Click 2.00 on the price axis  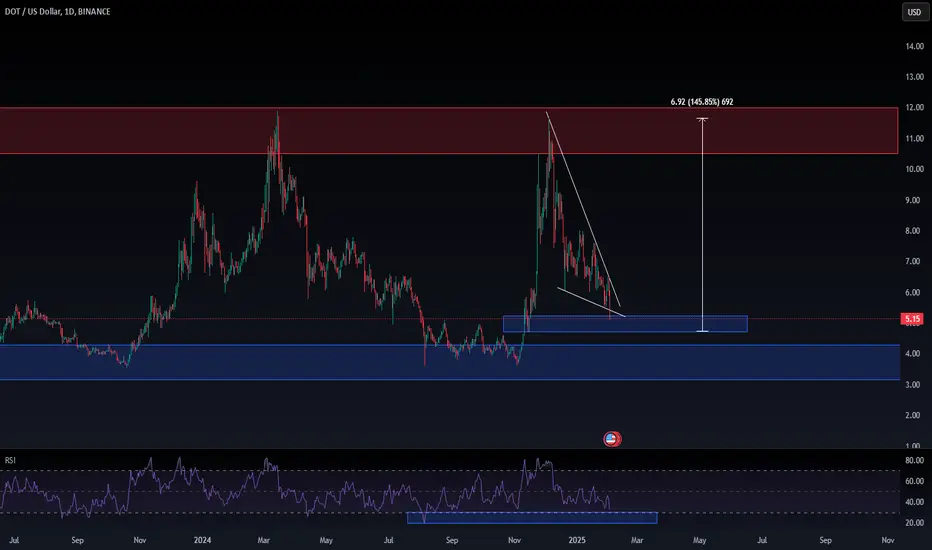pos(914,416)
